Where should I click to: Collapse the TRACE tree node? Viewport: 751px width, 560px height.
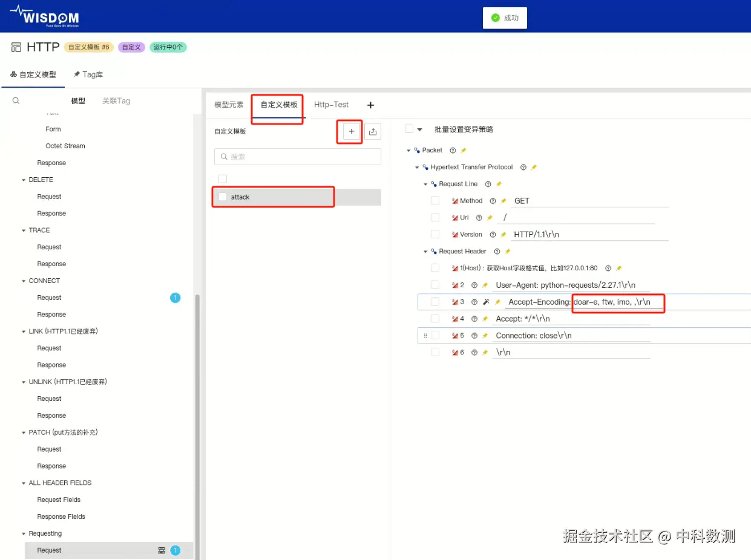point(24,230)
